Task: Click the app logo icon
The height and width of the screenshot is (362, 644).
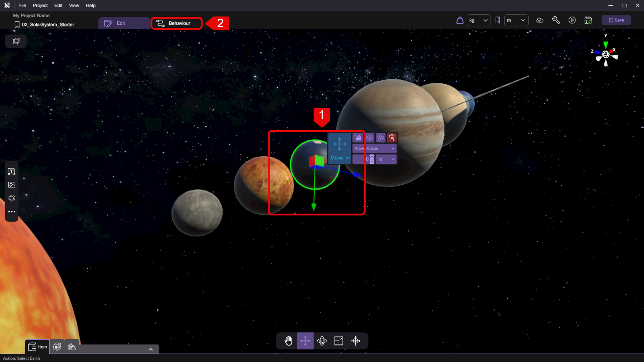Action: (x=7, y=5)
